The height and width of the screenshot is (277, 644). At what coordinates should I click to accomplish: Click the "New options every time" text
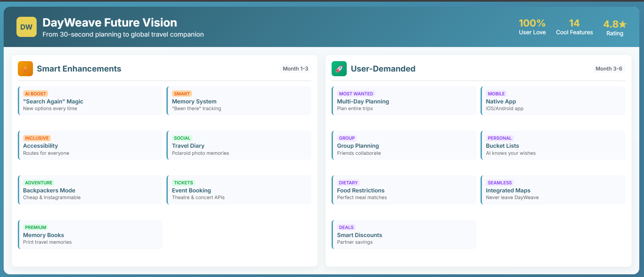(50, 108)
